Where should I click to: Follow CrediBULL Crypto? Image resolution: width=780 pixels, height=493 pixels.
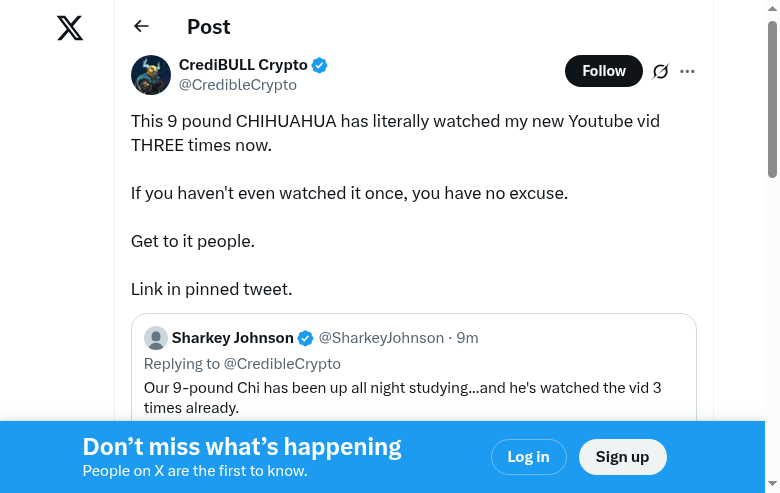point(603,71)
